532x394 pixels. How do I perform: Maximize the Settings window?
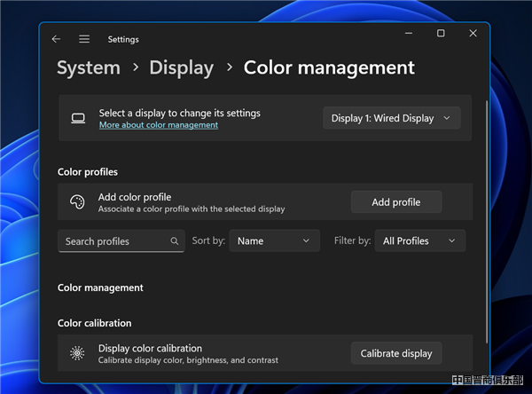point(441,34)
